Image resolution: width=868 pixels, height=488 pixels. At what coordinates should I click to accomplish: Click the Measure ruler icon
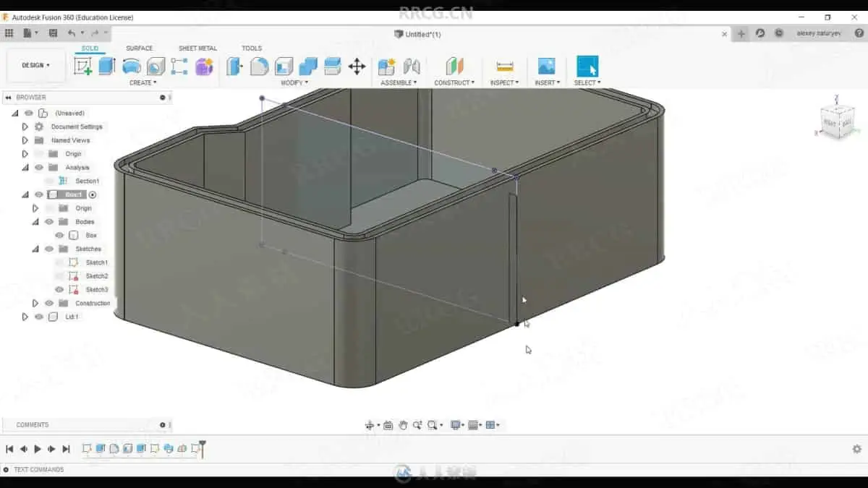click(x=505, y=67)
